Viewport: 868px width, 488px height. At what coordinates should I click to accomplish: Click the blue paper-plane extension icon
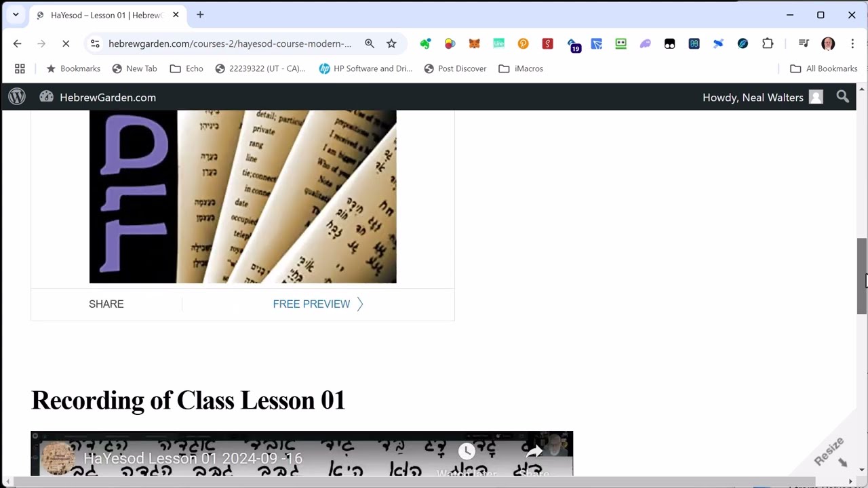[x=597, y=43]
